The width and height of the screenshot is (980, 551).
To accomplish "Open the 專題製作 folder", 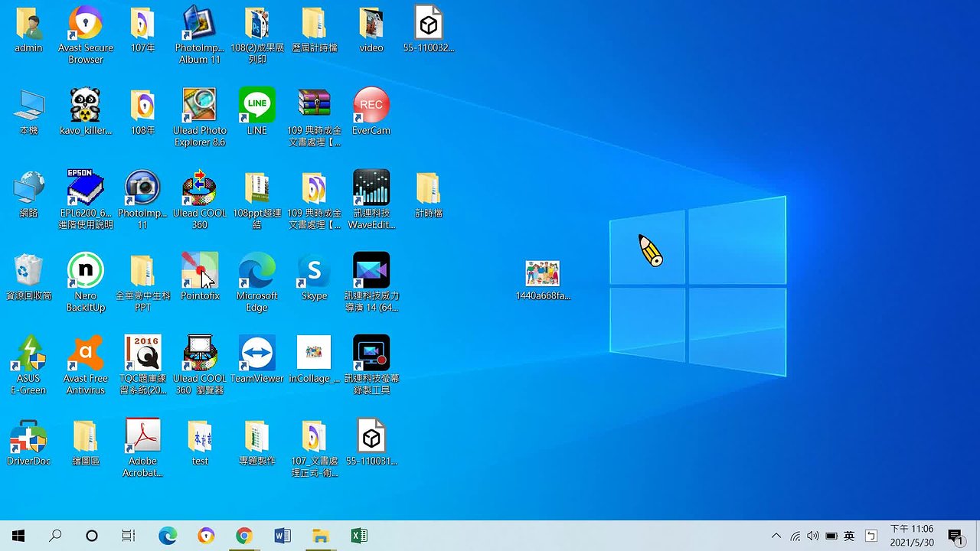I will coord(257,436).
